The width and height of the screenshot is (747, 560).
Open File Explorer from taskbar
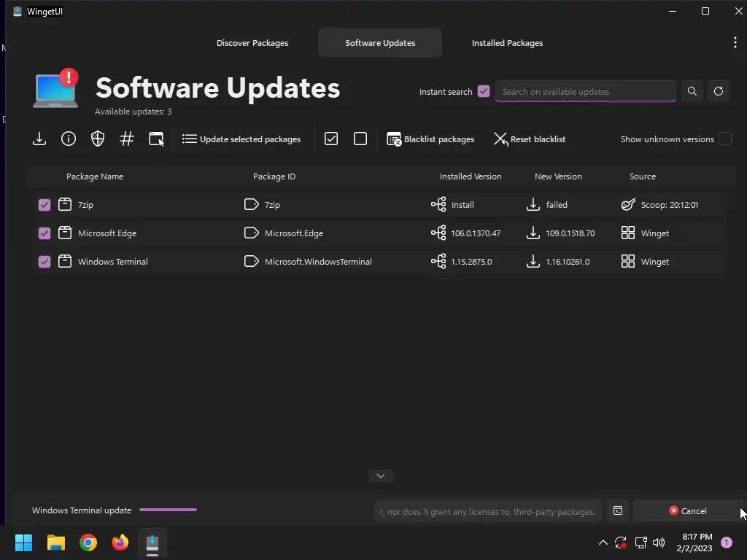click(55, 542)
